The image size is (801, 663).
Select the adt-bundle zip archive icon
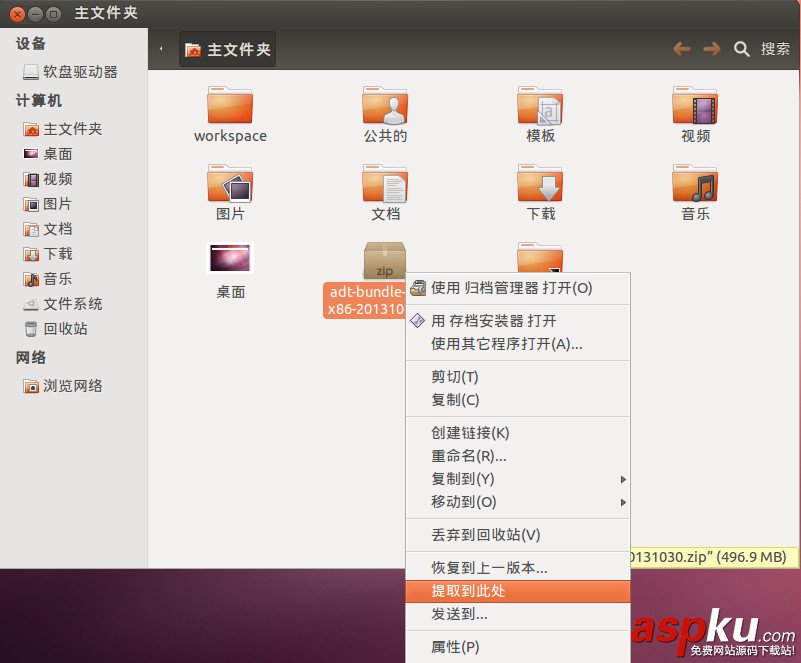click(x=385, y=261)
